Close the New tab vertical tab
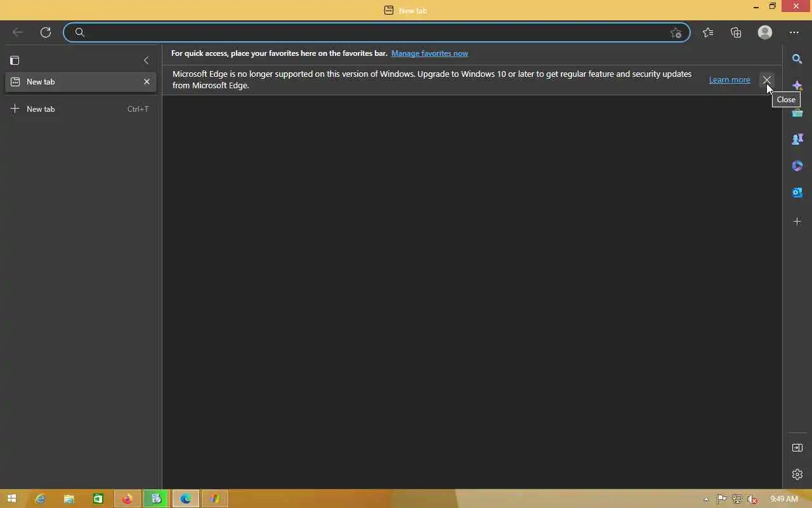The width and height of the screenshot is (812, 508). (147, 82)
